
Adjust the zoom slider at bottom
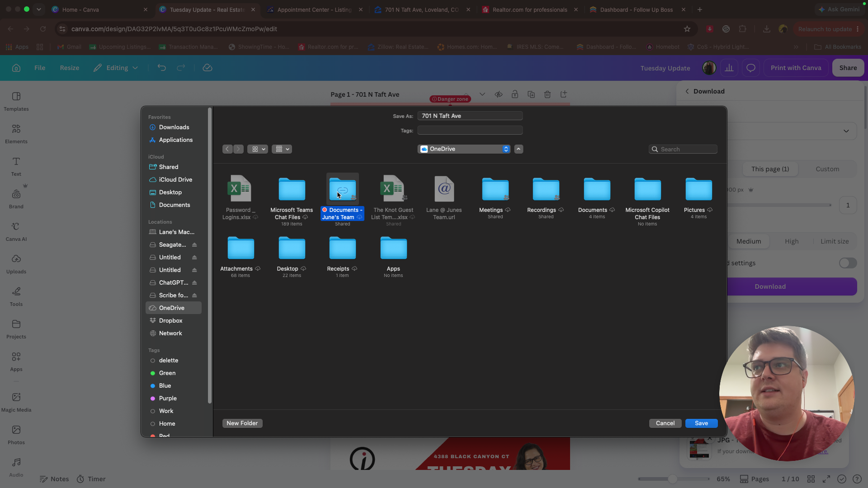point(673,479)
